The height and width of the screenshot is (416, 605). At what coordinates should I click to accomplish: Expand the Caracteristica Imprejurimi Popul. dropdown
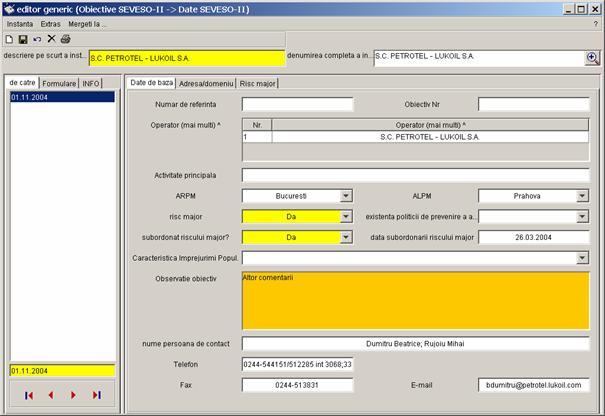(582, 258)
